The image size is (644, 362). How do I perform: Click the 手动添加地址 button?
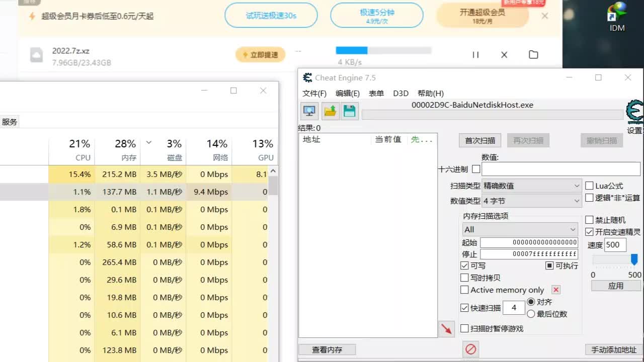pyautogui.click(x=614, y=350)
